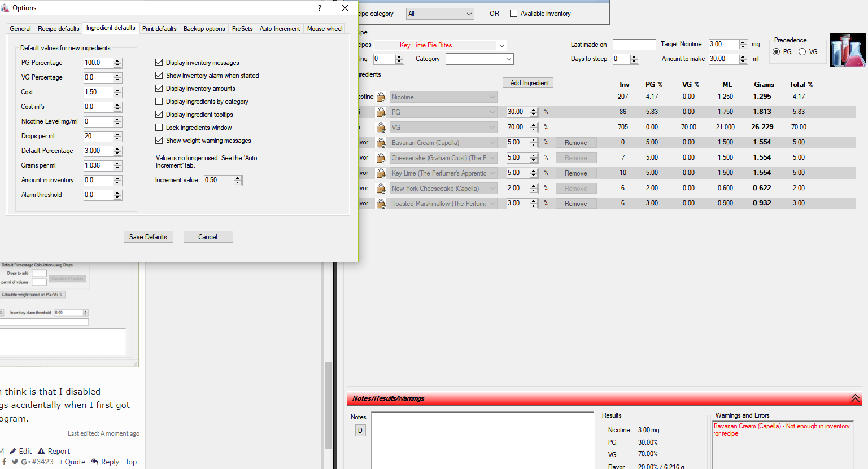Toggle the lock icon for Nicotine row
Screen dimensions: 868x469
click(381, 97)
